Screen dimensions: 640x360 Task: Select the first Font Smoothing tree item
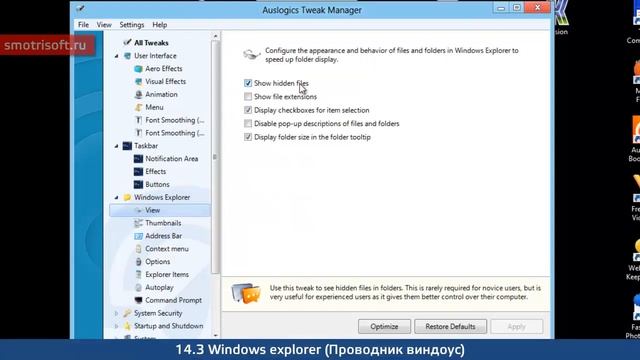click(175, 120)
